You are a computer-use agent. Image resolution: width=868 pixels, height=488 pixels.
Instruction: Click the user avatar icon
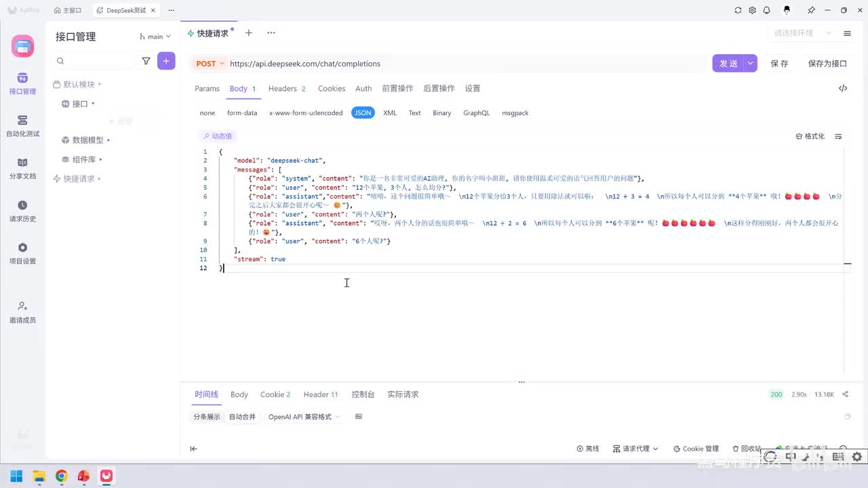(x=787, y=10)
